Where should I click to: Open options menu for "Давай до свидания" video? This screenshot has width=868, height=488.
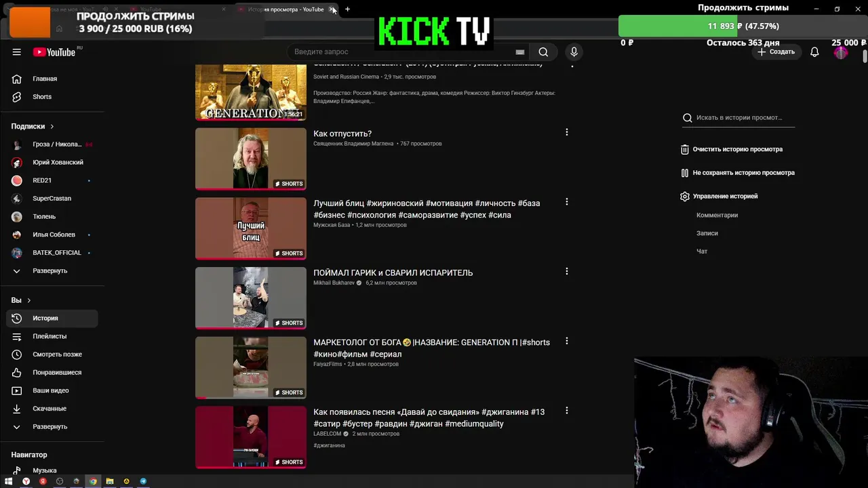tap(567, 411)
